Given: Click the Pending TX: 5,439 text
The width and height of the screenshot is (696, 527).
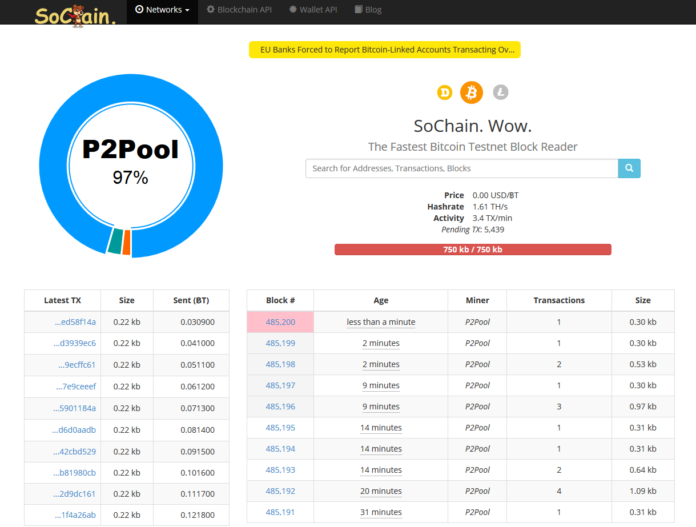Looking at the screenshot, I should pyautogui.click(x=473, y=230).
